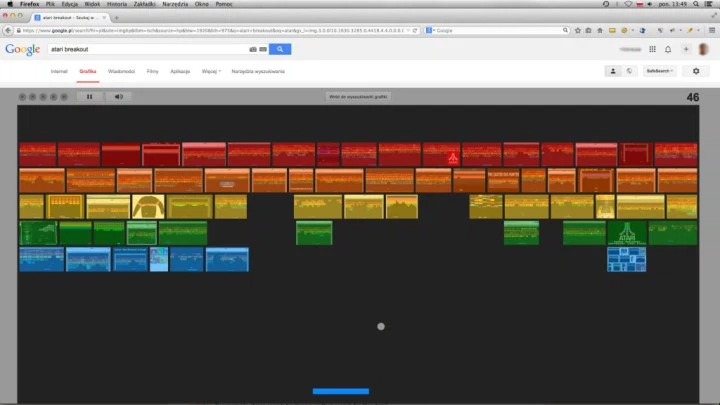Open search by image camera icon
The width and height of the screenshot is (720, 405).
[x=253, y=49]
